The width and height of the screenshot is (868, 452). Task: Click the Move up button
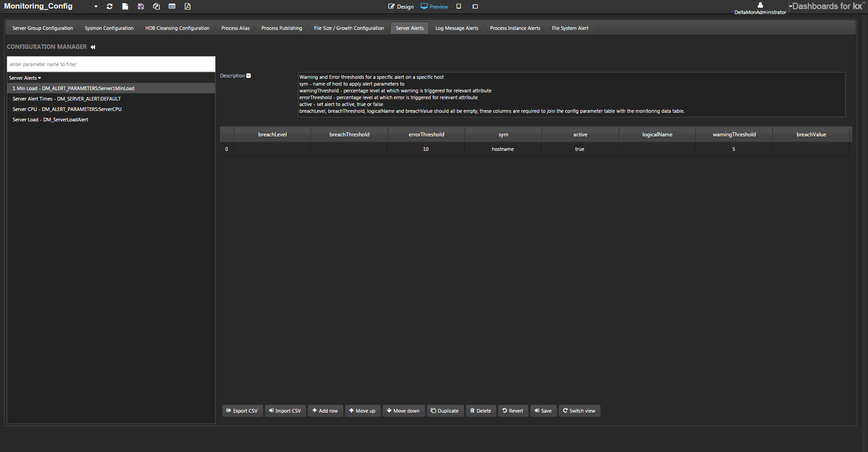tap(363, 411)
